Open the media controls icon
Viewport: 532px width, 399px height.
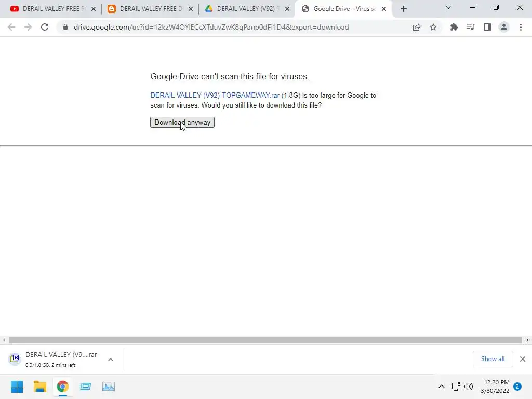pyautogui.click(x=471, y=27)
